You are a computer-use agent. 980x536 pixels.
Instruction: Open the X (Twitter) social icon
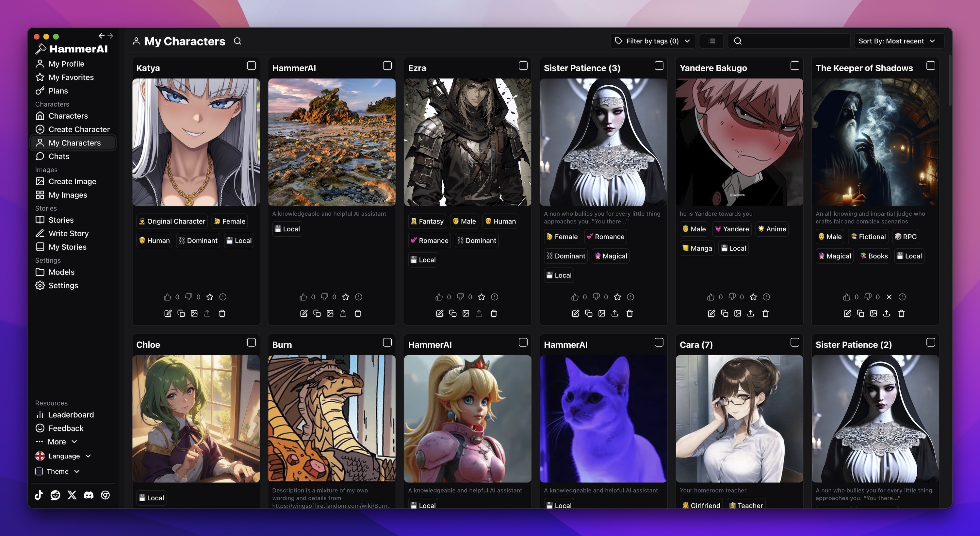click(72, 495)
